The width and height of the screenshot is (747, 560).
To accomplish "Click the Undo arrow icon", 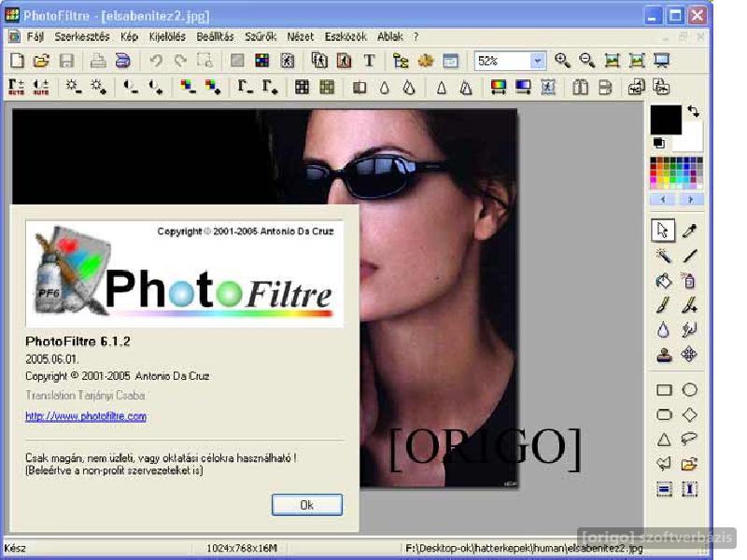I will point(155,61).
